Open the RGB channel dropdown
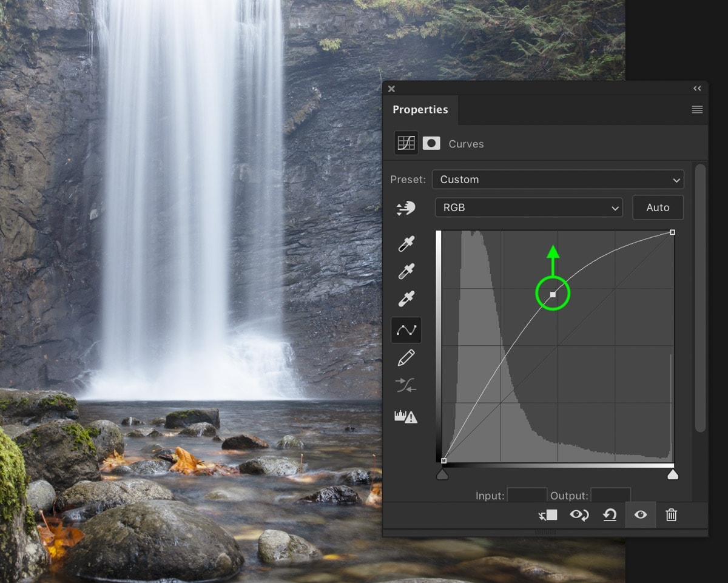This screenshot has width=728, height=583. 528,207
